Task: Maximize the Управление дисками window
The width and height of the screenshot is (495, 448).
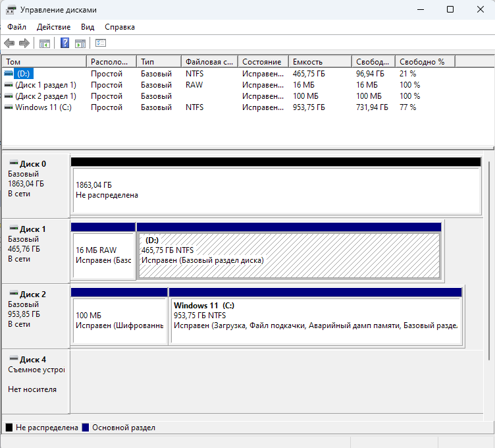Action: (x=450, y=9)
